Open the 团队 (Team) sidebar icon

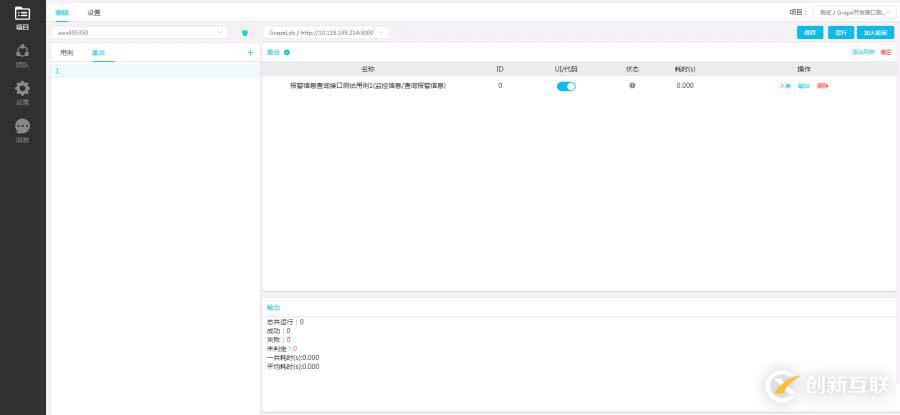point(22,53)
